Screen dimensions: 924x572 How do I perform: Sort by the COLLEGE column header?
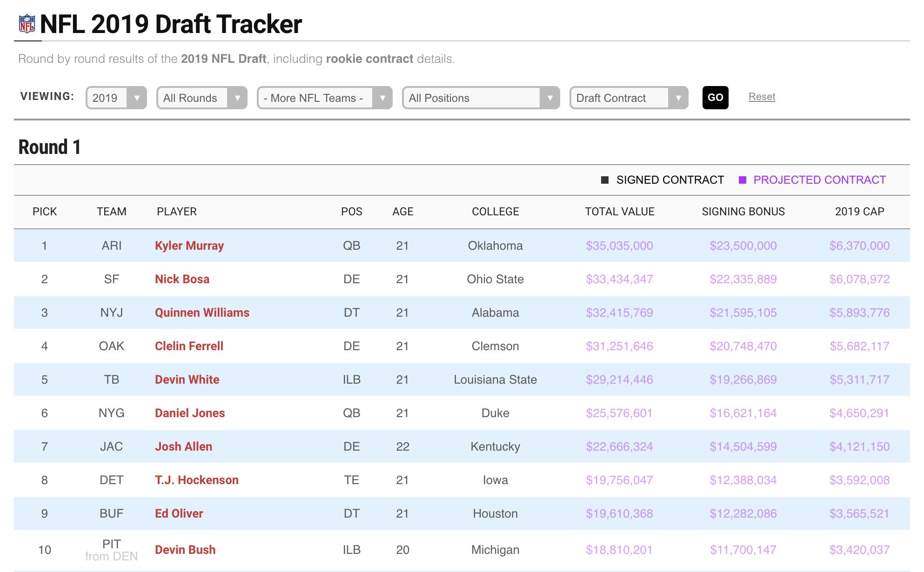pyautogui.click(x=495, y=212)
